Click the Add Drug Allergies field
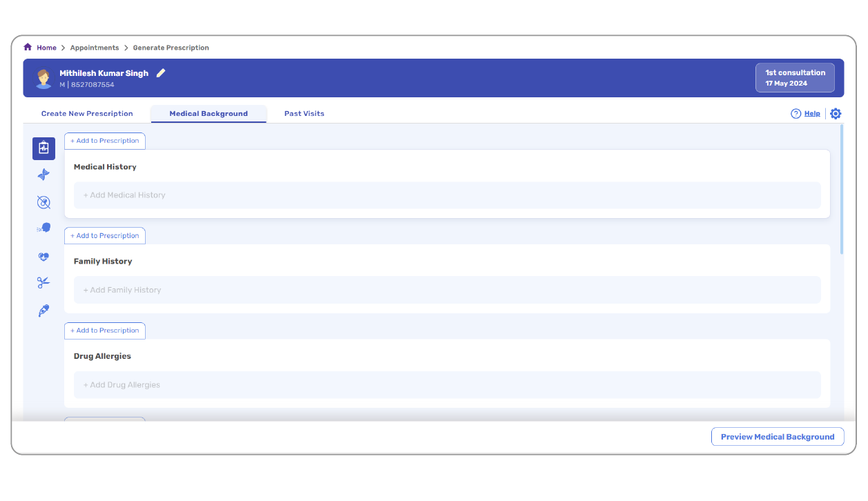 [447, 384]
